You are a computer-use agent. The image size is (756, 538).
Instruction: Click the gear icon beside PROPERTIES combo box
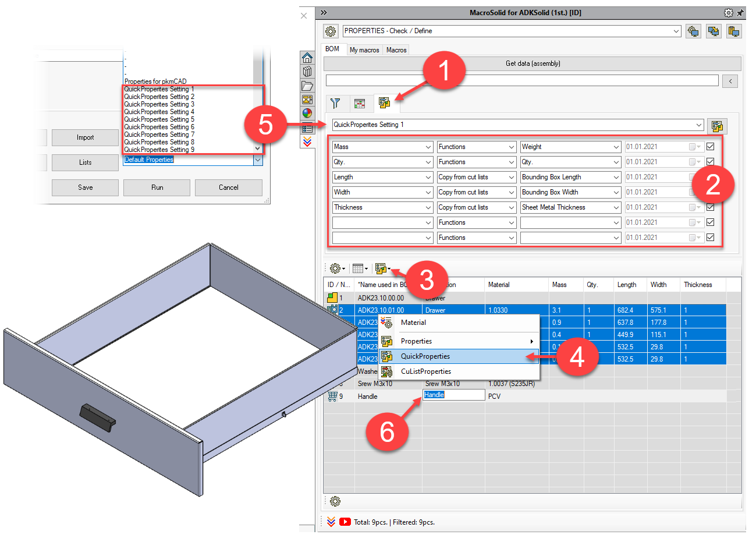pyautogui.click(x=331, y=31)
